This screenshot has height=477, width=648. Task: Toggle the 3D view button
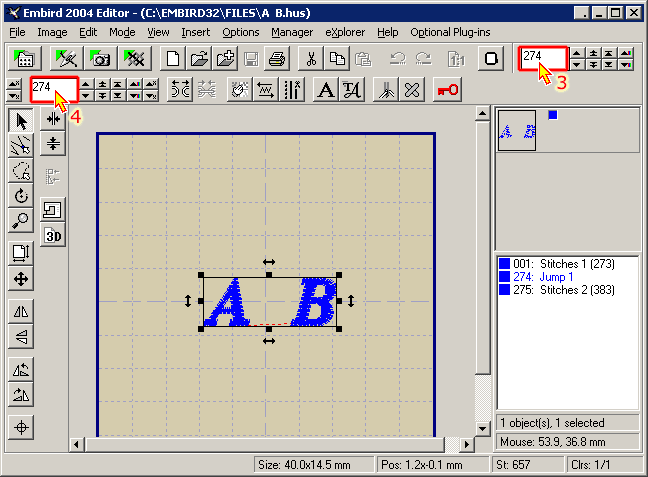(x=53, y=236)
